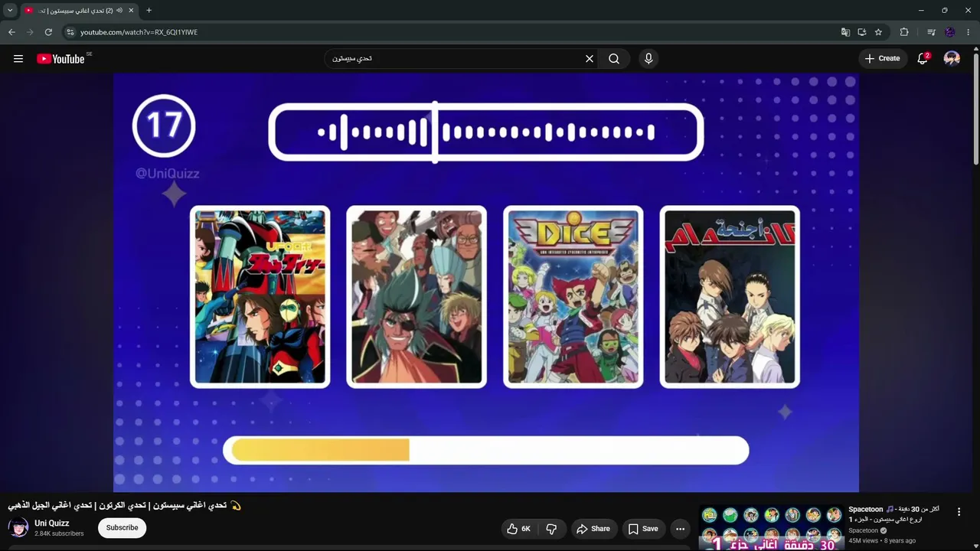Open the Spacetoon recommended video thumbnail
Image resolution: width=980 pixels, height=551 pixels.
click(x=772, y=527)
